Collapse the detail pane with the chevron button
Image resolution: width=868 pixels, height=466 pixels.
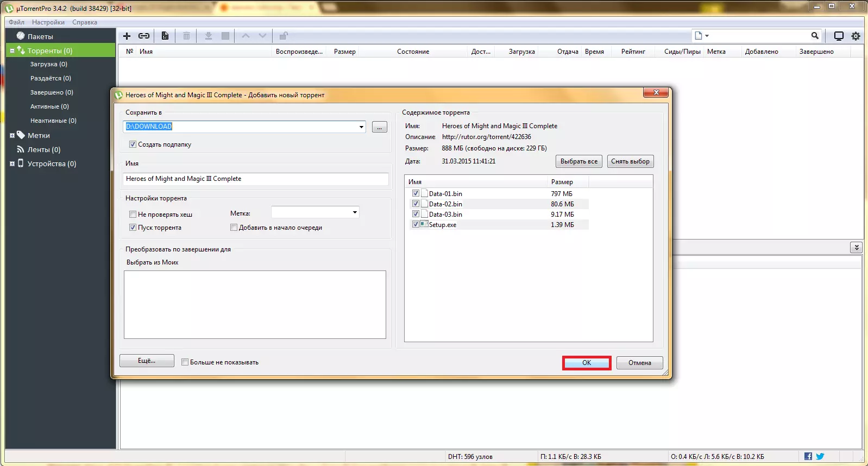(856, 248)
